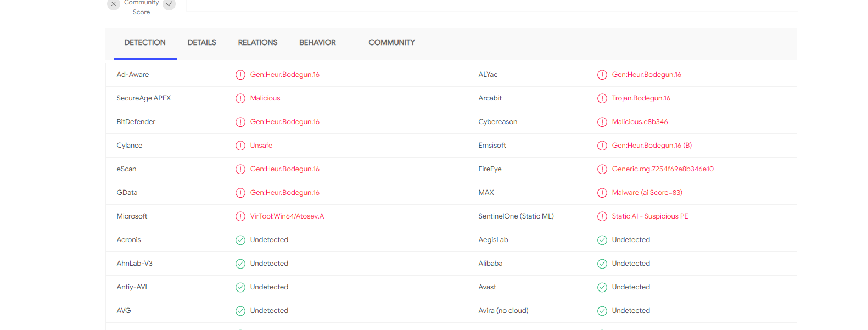Click the Cybereason engine name
Viewport: 868px width, 330px height.
tap(498, 122)
